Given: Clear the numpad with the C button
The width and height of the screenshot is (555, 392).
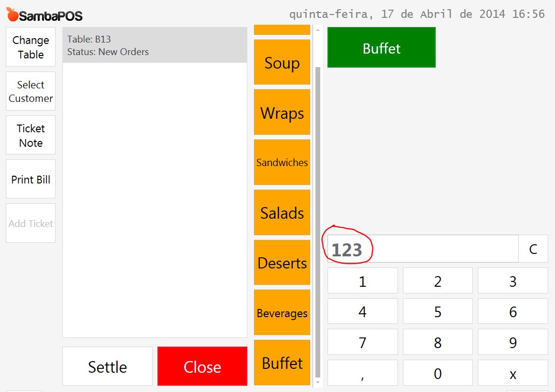Looking at the screenshot, I should (x=533, y=249).
